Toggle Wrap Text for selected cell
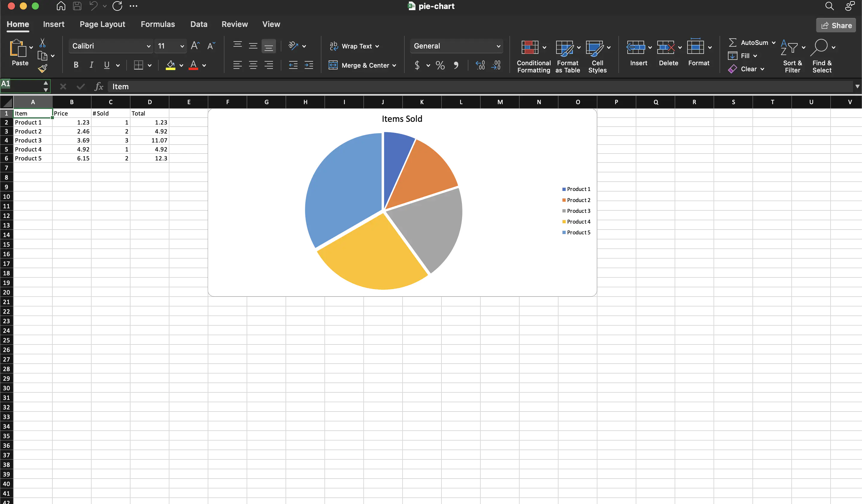The height and width of the screenshot is (504, 862). [x=354, y=46]
